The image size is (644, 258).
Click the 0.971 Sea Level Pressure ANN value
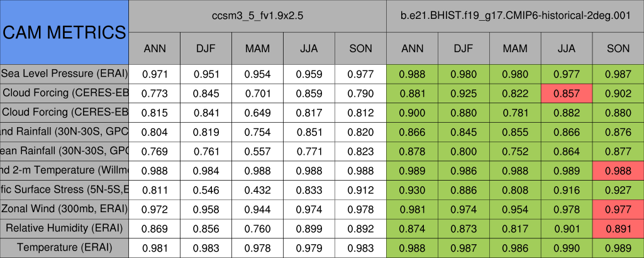point(155,74)
